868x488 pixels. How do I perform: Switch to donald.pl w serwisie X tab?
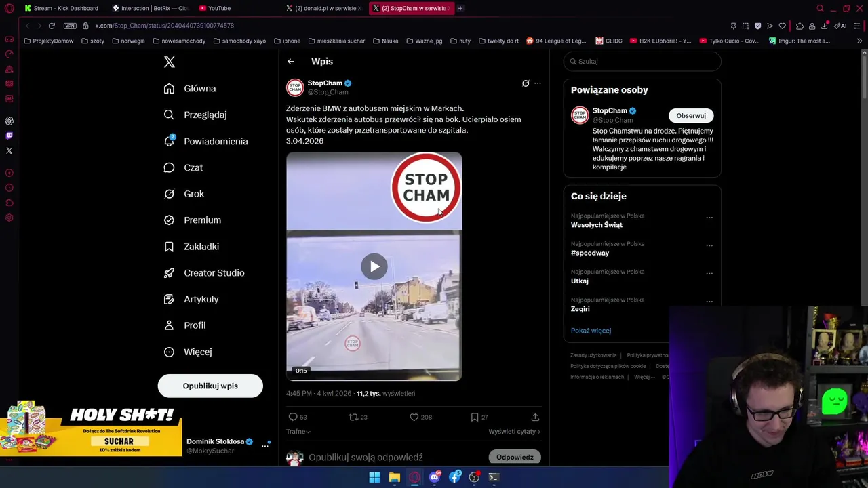[324, 8]
